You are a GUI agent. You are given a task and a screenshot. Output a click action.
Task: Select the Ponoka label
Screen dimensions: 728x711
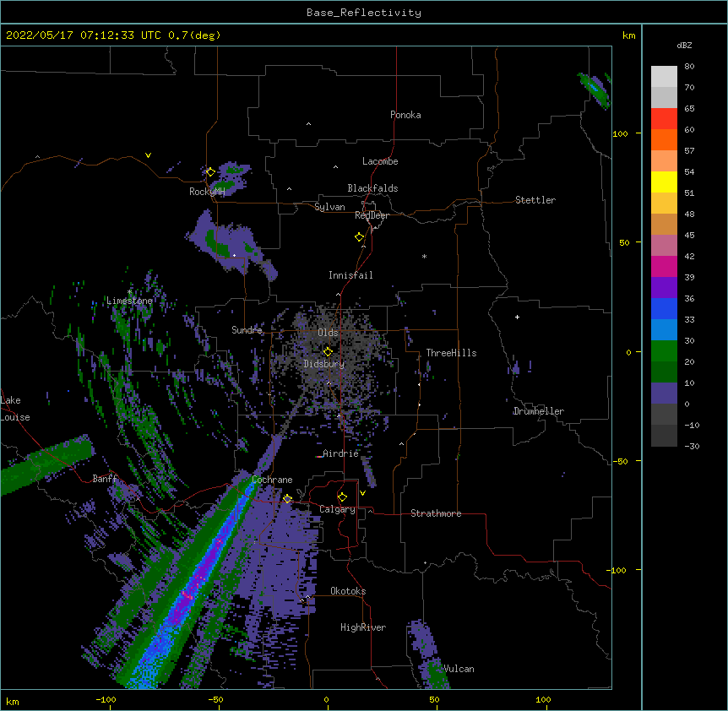tap(405, 115)
